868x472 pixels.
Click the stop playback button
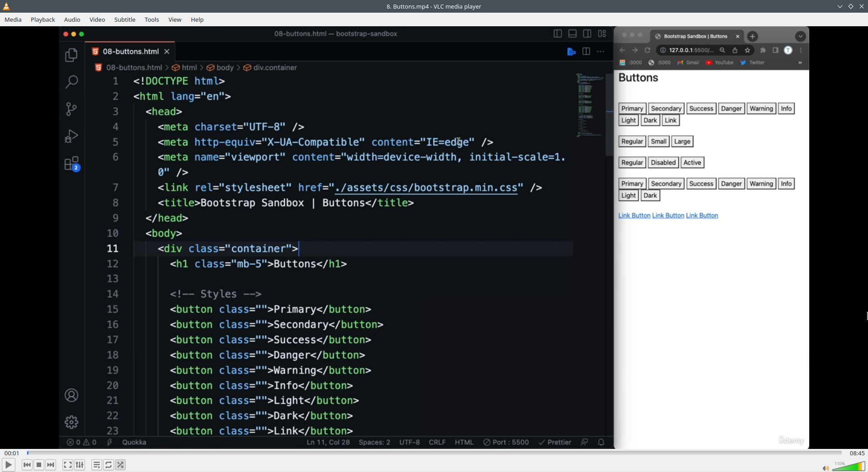(39, 465)
